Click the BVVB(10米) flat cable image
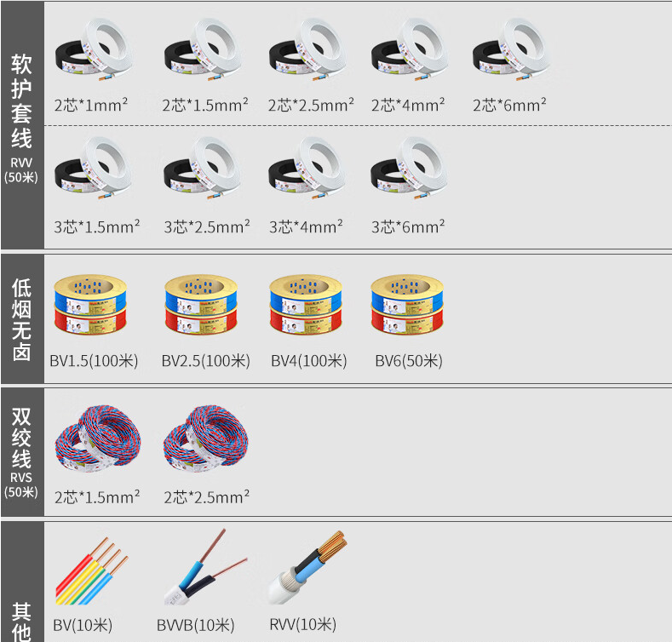 click(x=205, y=566)
